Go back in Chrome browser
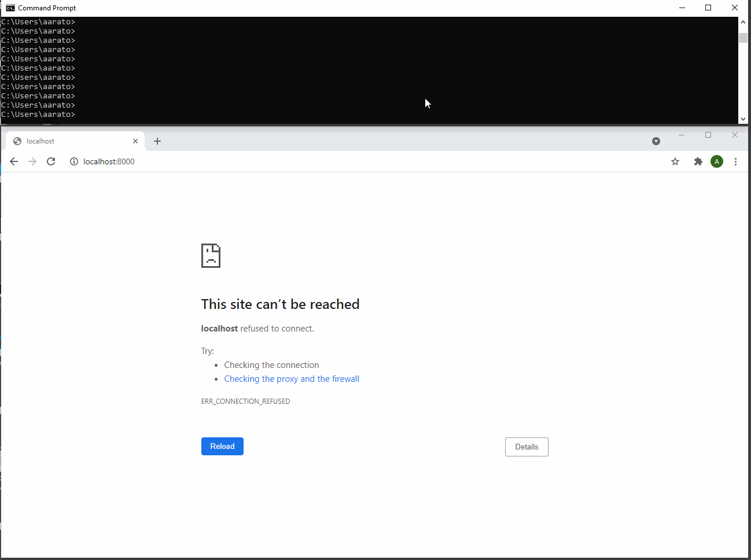Viewport: 751px width, 560px height. (14, 161)
